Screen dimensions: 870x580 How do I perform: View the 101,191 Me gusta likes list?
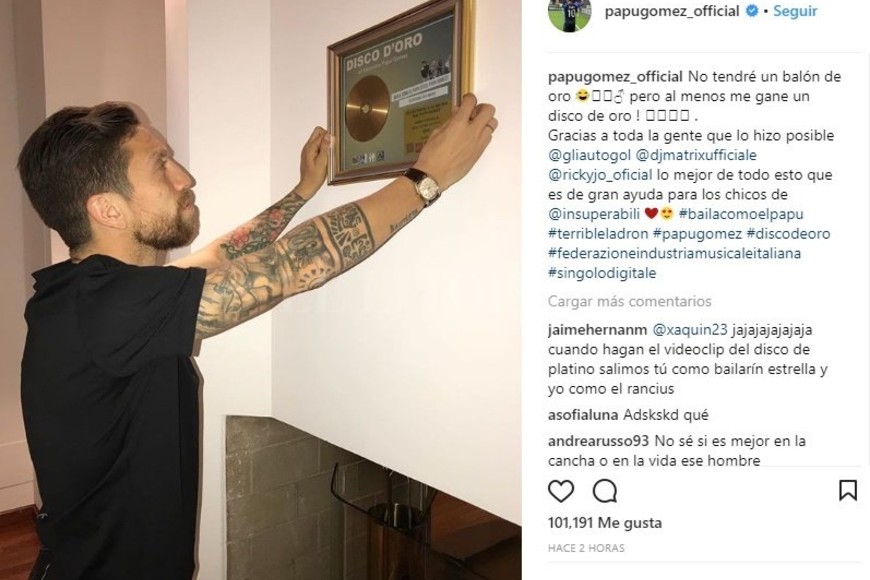pos(605,523)
